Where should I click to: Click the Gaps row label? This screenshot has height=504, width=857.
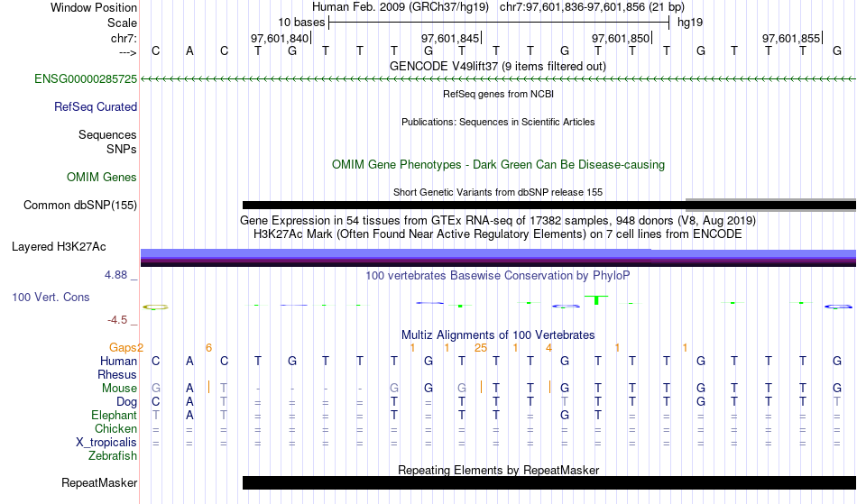(x=123, y=348)
